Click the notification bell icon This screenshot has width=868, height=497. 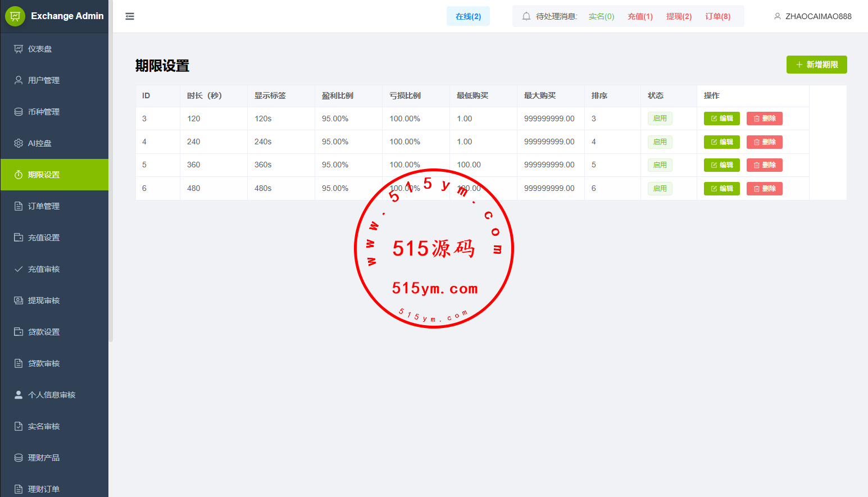[x=526, y=16]
